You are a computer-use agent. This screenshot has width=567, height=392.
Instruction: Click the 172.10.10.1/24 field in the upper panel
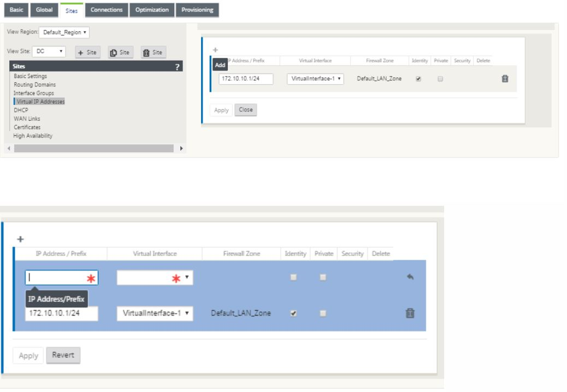click(x=246, y=79)
